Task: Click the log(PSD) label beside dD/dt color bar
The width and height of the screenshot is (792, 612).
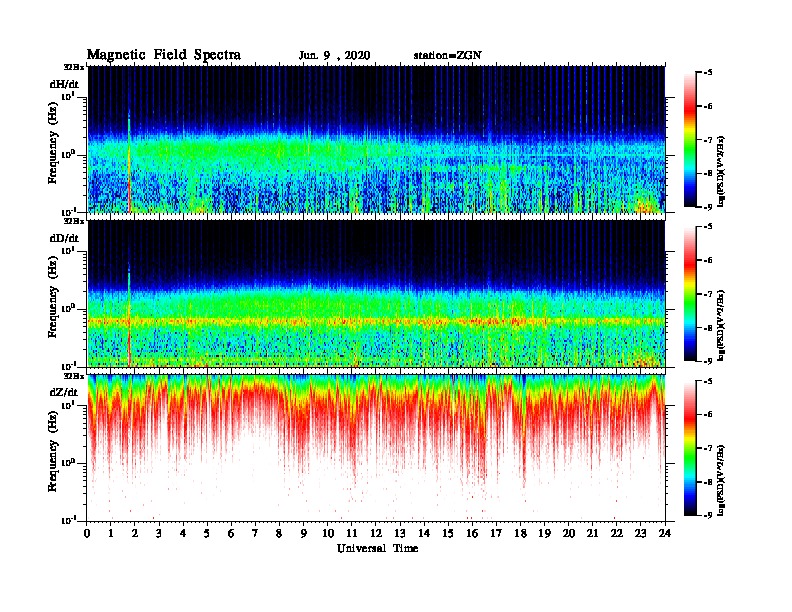Action: 722,325
